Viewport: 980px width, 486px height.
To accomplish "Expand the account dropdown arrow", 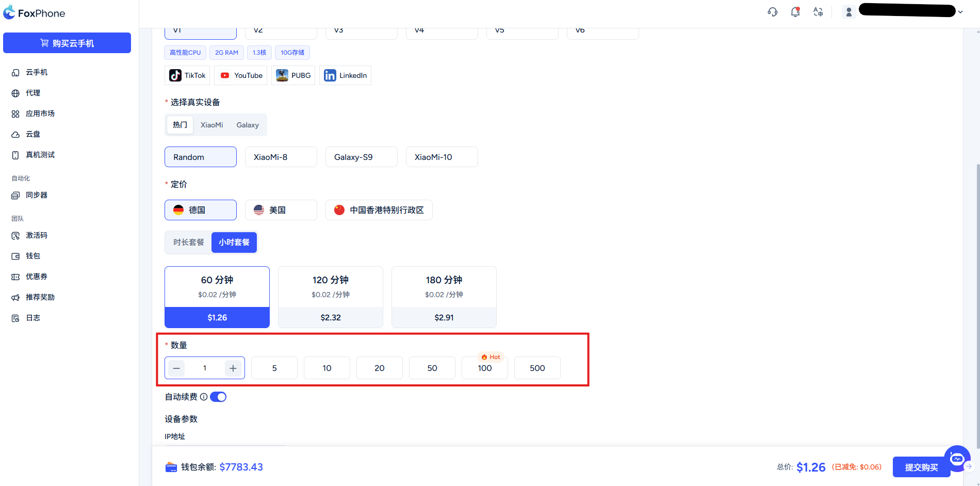I will tap(960, 12).
